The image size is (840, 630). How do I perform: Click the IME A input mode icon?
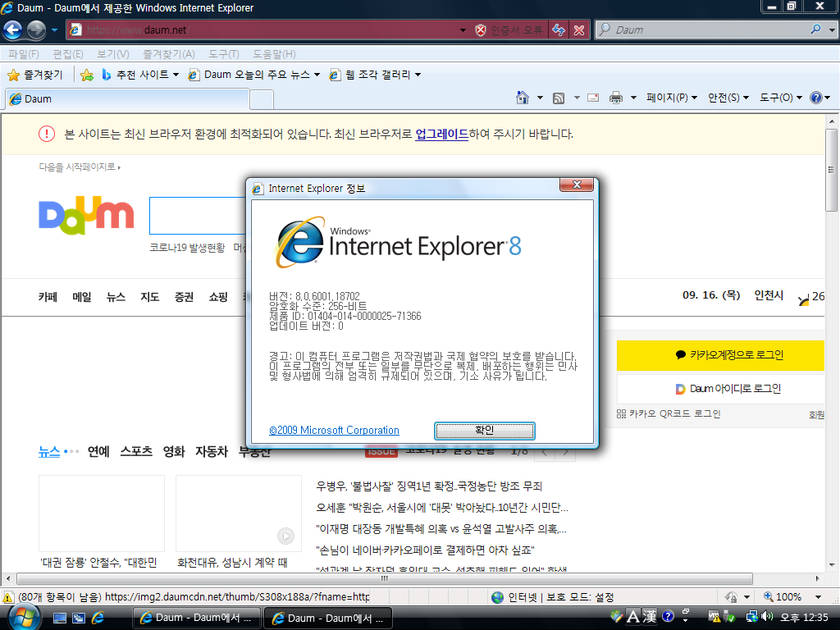(x=633, y=617)
